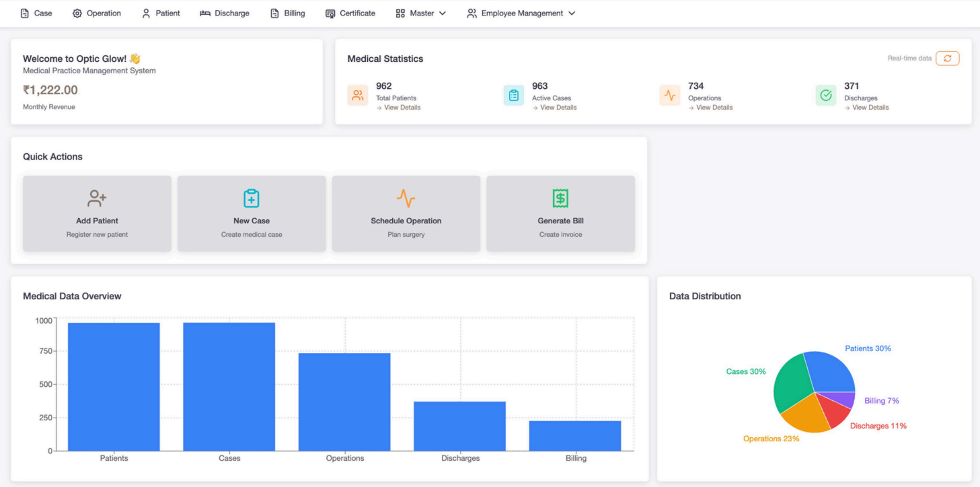Open View Details under Discharges

(870, 108)
